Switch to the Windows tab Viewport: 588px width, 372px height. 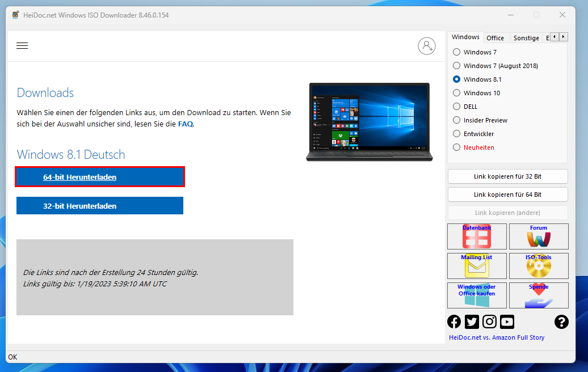(465, 37)
